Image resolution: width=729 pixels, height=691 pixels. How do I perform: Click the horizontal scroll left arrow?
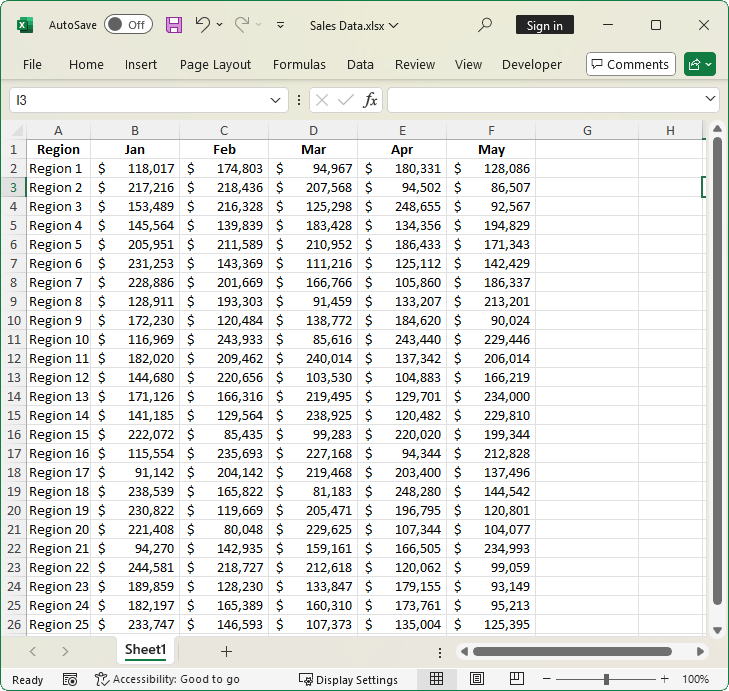click(464, 652)
